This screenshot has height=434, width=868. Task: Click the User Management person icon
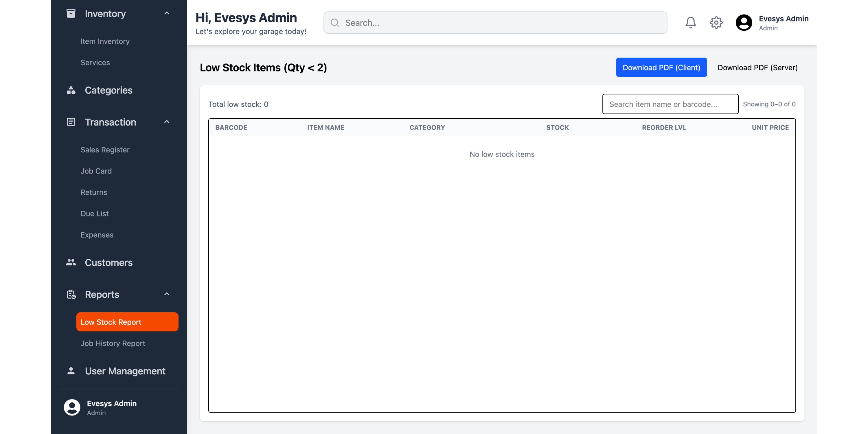pyautogui.click(x=71, y=371)
